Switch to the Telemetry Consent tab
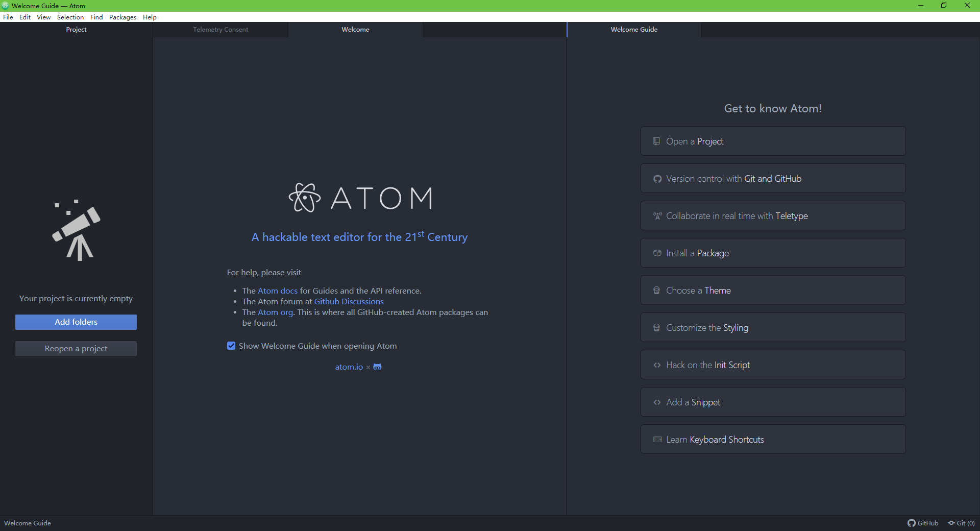 tap(220, 30)
